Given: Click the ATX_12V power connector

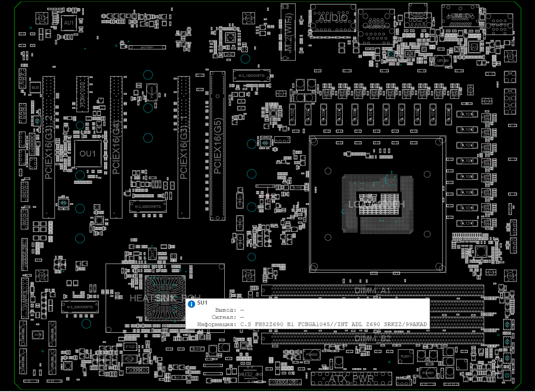Looking at the screenshot, I should tap(510, 101).
